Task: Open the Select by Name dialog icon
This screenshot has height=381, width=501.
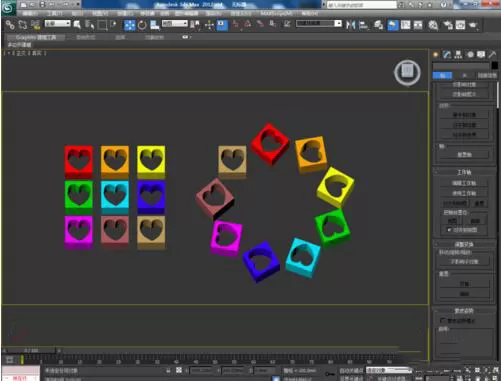Action: click(89, 25)
